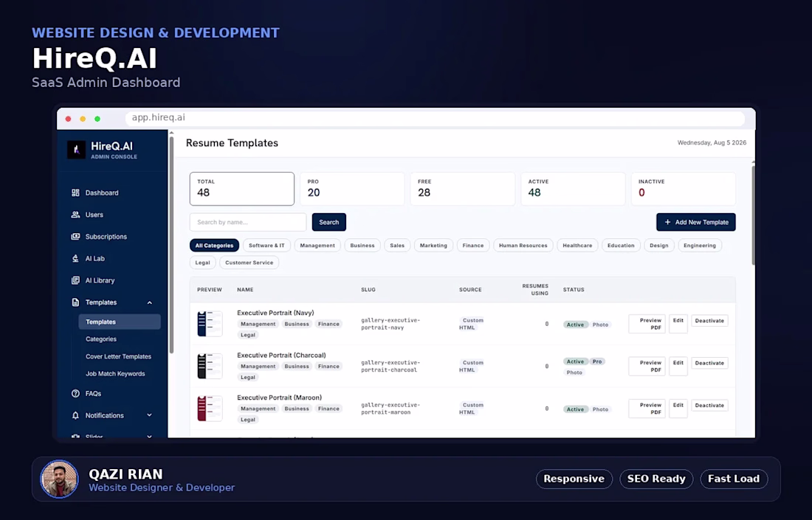Filter by the Finance category chip
This screenshot has width=812, height=520.
coord(472,246)
